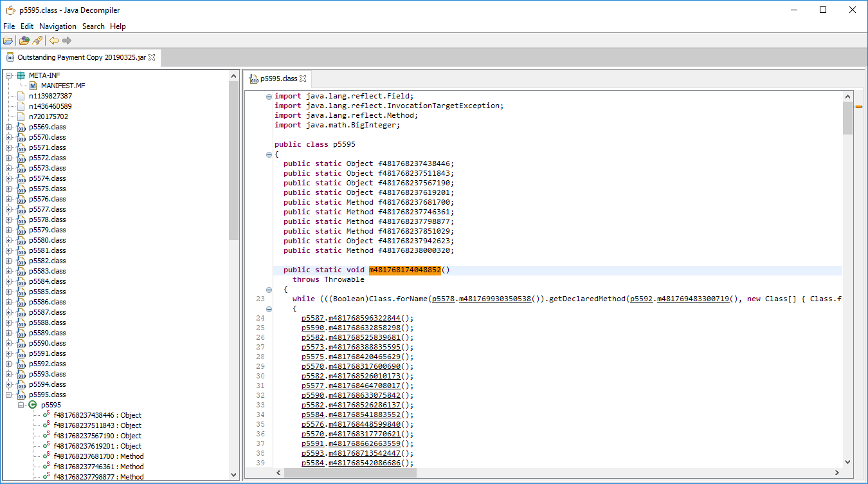This screenshot has width=868, height=484.
Task: Select f481768237619201 : Object in tree
Action: (x=97, y=446)
